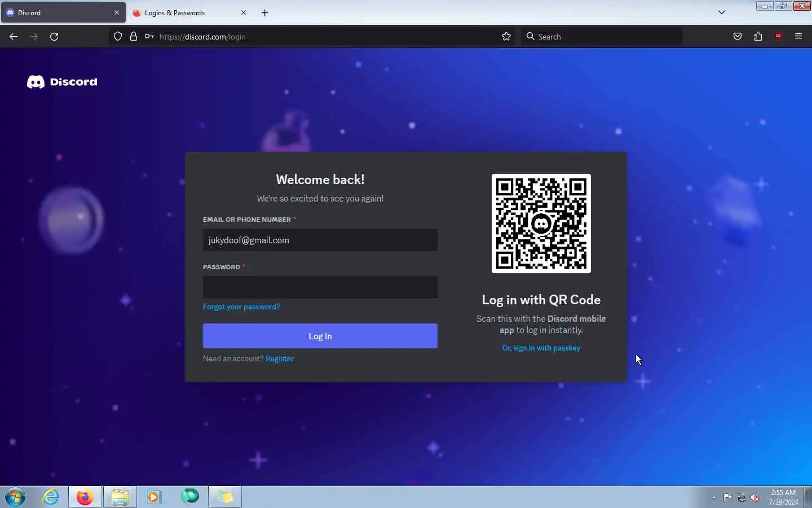
Task: Launch Internet Explorer from the taskbar
Action: pos(51,497)
